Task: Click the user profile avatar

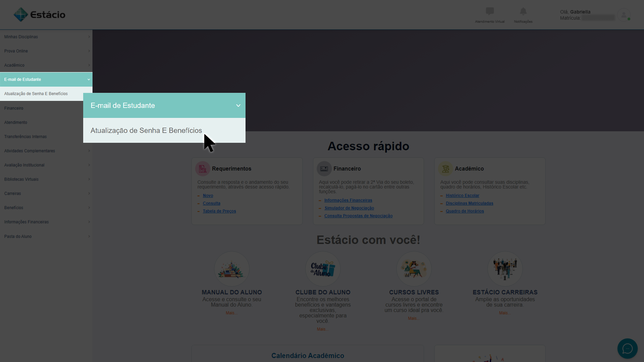Action: tap(624, 15)
